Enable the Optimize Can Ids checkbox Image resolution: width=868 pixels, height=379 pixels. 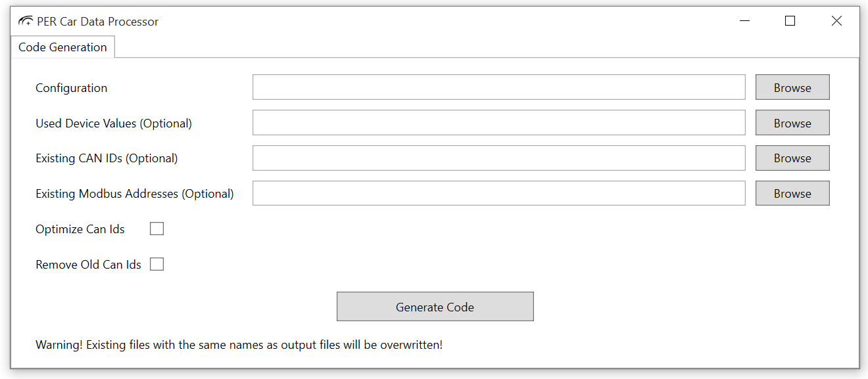tap(157, 229)
